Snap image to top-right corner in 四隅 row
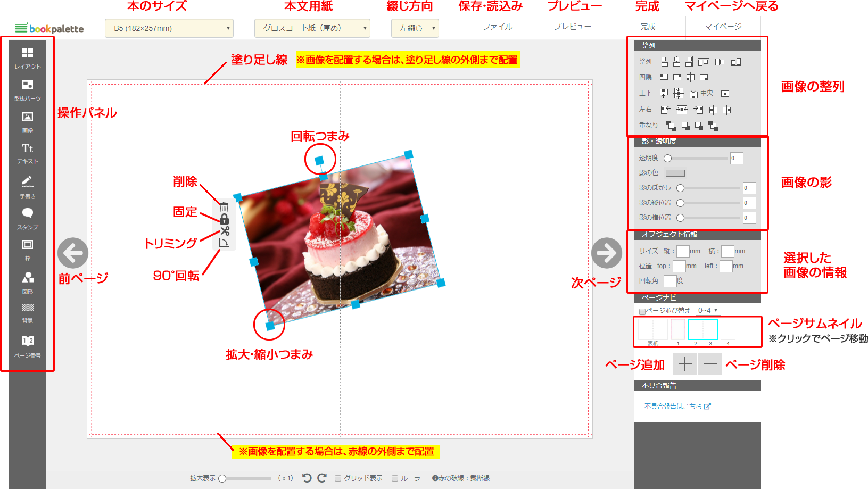The image size is (868, 489). click(677, 77)
